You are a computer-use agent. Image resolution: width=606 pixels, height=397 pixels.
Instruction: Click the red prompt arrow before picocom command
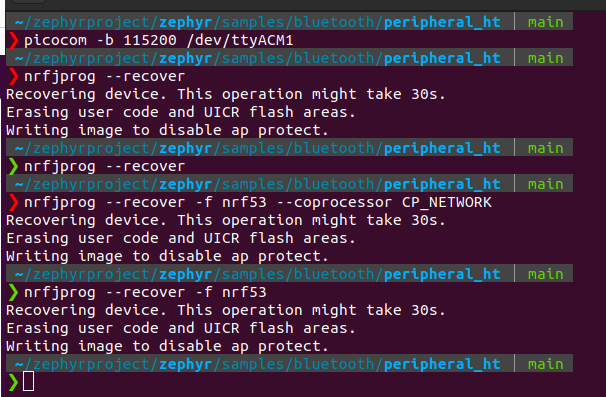coord(13,41)
